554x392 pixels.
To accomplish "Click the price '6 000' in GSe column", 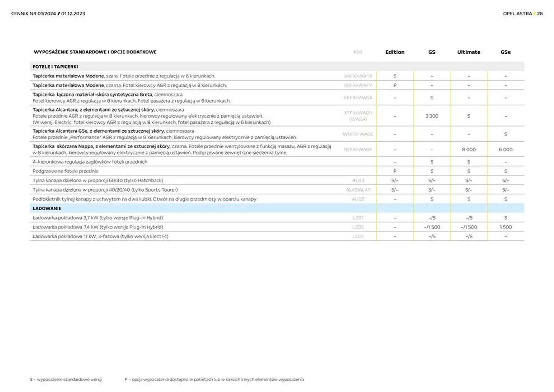I will pyautogui.click(x=506, y=150).
